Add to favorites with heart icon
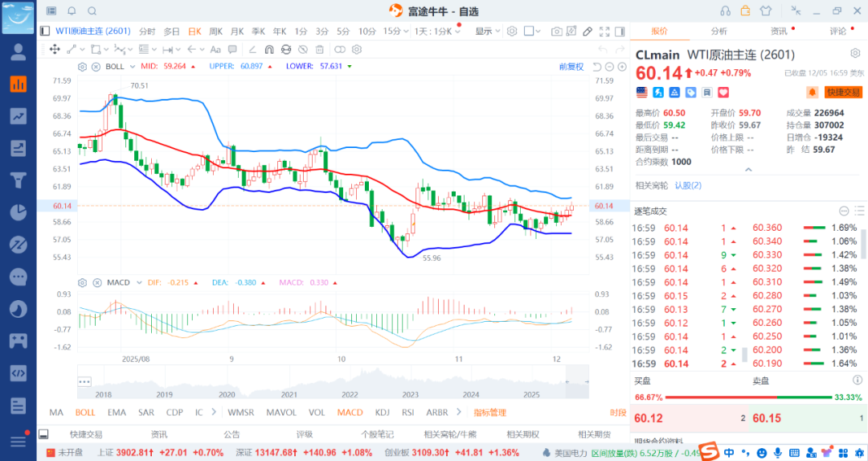This screenshot has width=868, height=461. point(723,93)
